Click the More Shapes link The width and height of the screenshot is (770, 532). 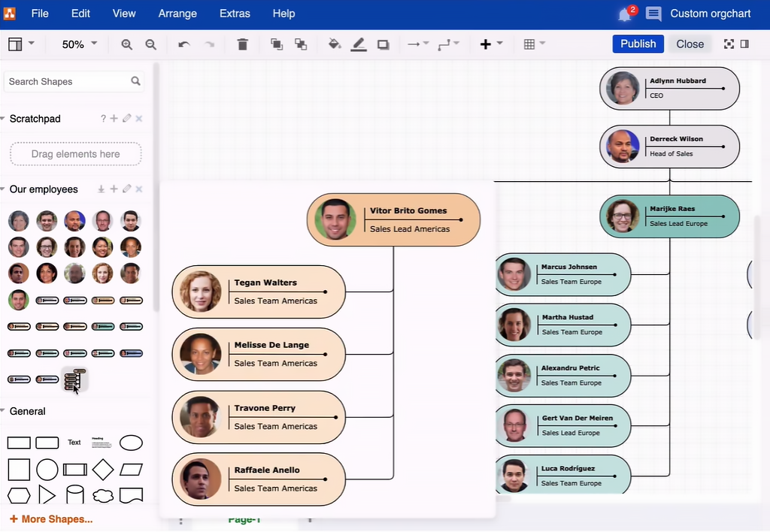[51, 518]
